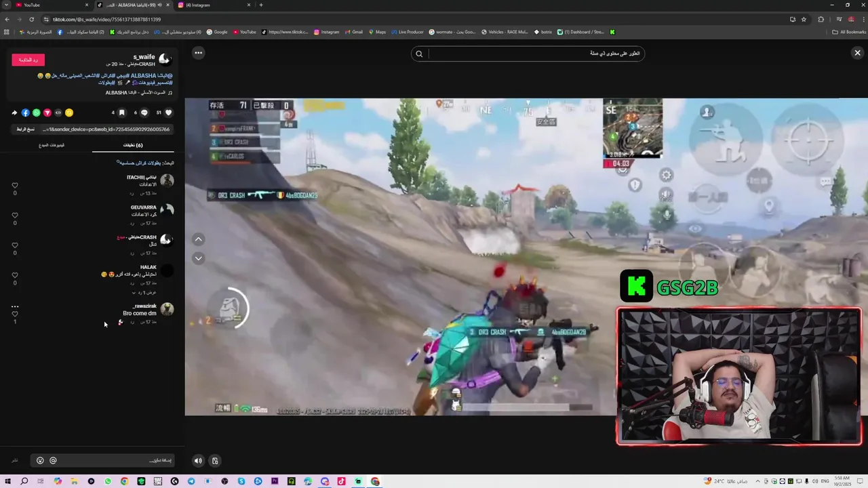
Task: Select the Comments (6) tab
Action: [133, 145]
